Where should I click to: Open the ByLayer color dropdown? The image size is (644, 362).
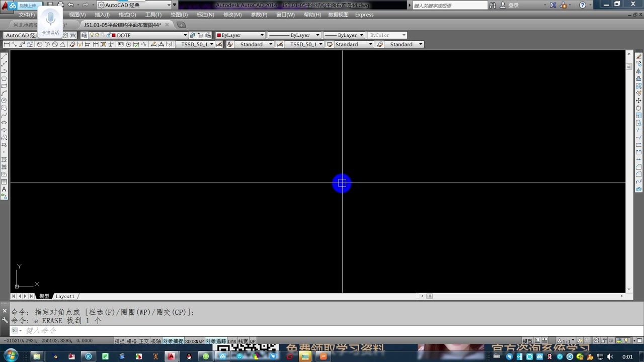pyautogui.click(x=240, y=35)
